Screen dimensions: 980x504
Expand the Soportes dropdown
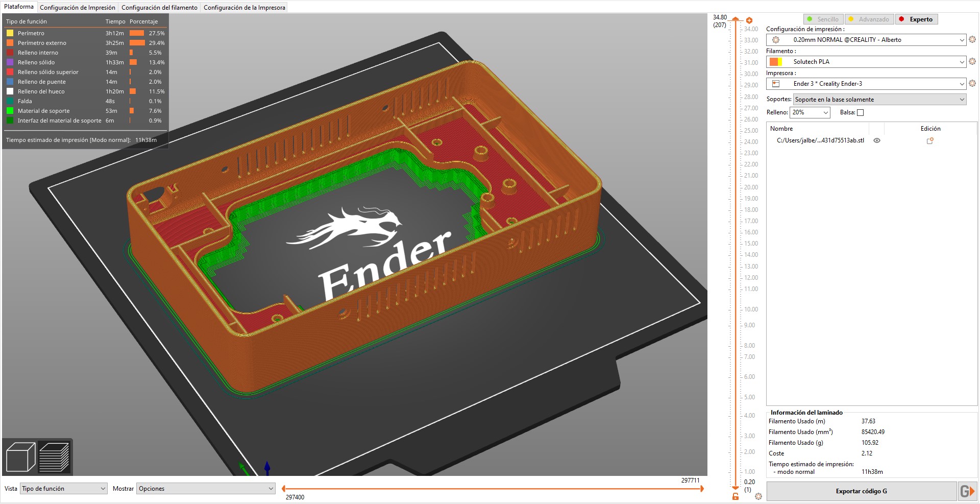coord(880,100)
